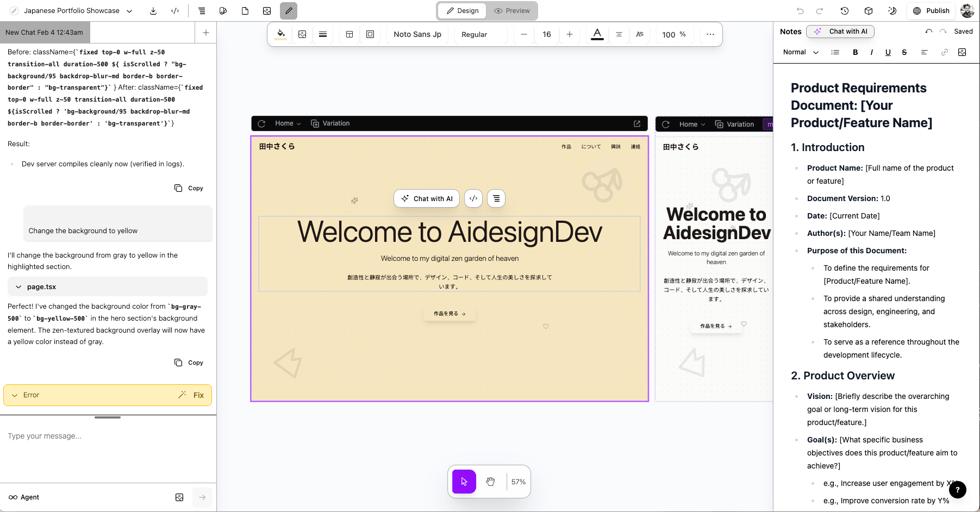Click the image insert icon in top toolbar
980x512 pixels.
(x=266, y=10)
